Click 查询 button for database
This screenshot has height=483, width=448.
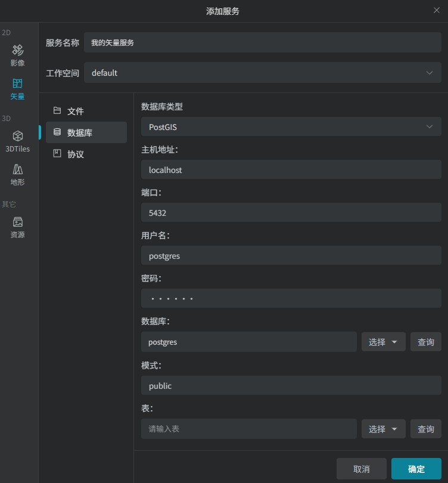coord(426,342)
